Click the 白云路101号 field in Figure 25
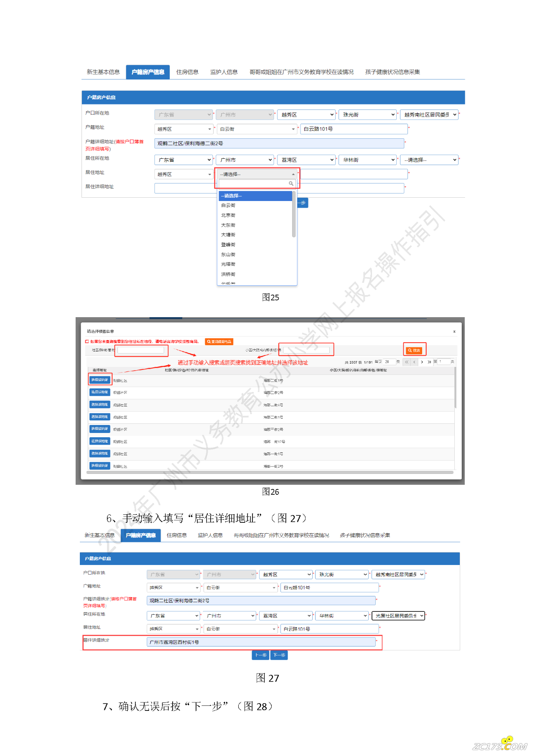 (x=354, y=129)
